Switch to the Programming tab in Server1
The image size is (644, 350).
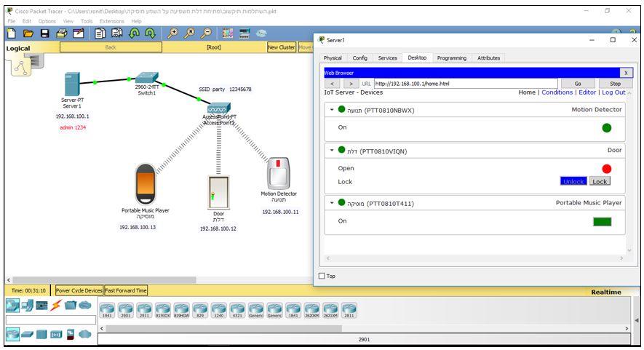(x=452, y=58)
